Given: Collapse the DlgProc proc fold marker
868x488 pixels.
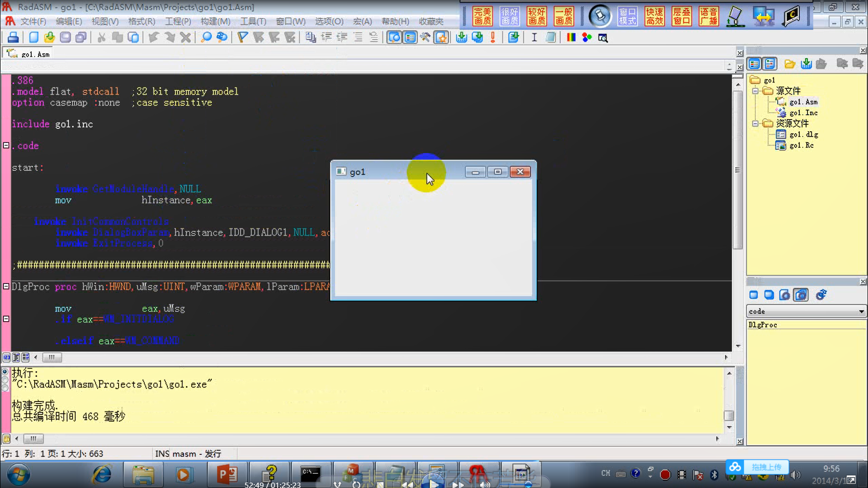Looking at the screenshot, I should pyautogui.click(x=6, y=286).
